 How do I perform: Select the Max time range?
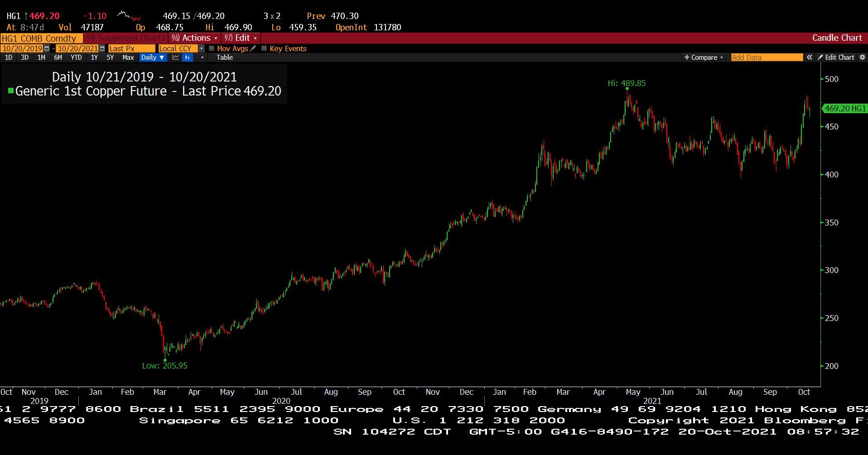coord(128,57)
